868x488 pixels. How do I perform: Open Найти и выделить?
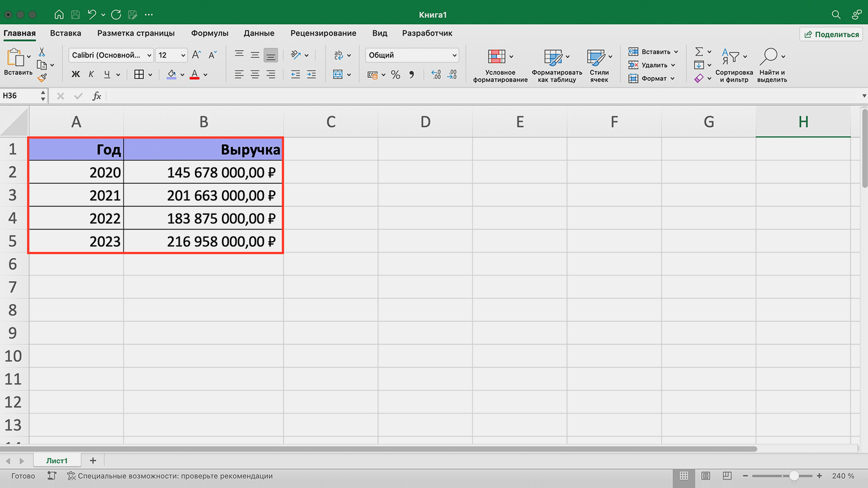772,65
